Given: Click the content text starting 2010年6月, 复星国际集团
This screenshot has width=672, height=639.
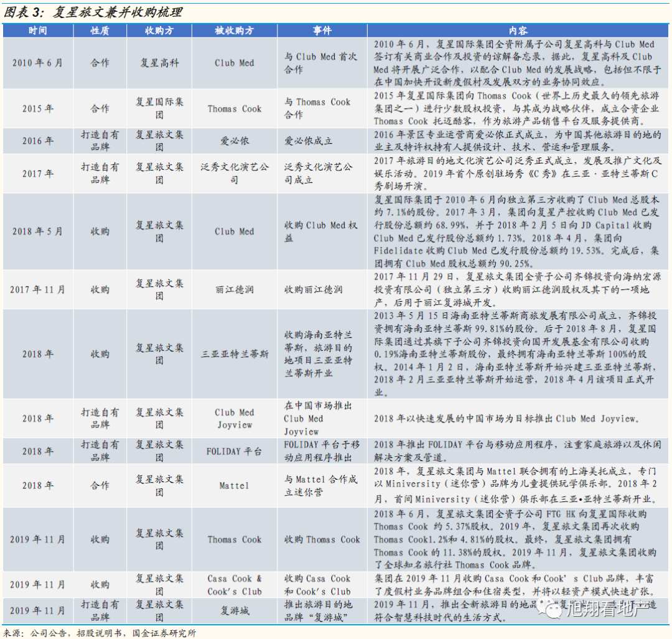Looking at the screenshot, I should (x=517, y=63).
